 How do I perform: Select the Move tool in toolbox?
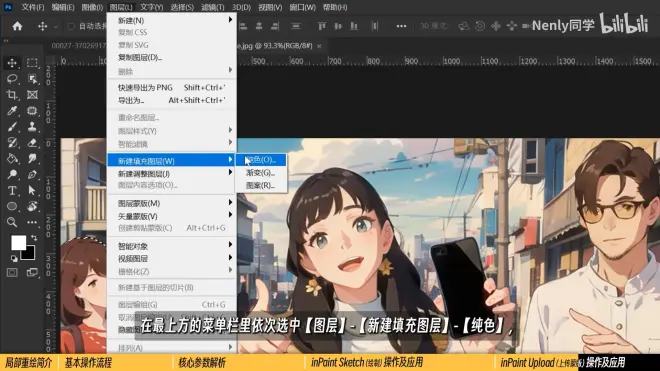12,63
